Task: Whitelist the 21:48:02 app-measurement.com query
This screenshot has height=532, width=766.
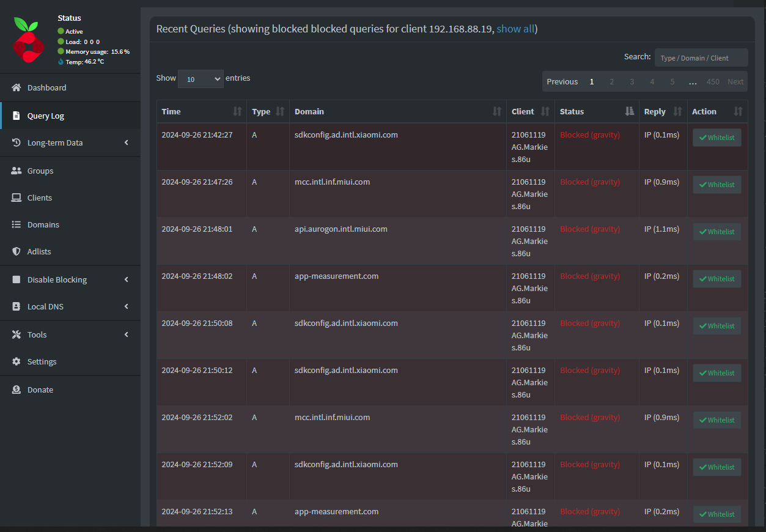Action: pos(717,279)
